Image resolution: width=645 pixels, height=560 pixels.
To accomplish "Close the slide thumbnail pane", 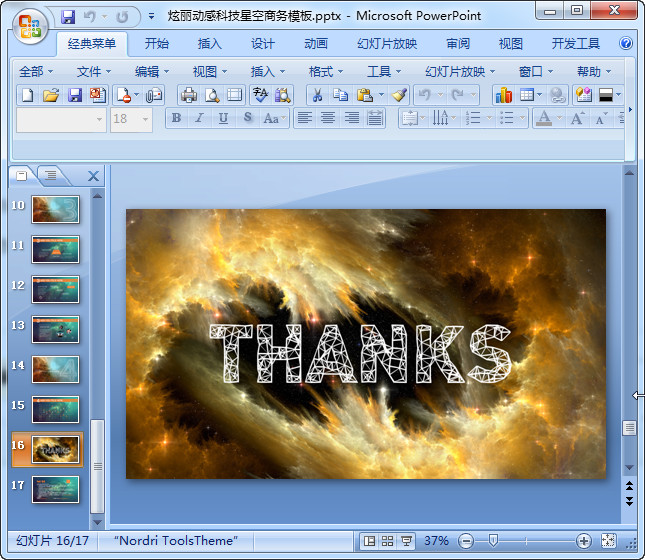I will pos(93,176).
